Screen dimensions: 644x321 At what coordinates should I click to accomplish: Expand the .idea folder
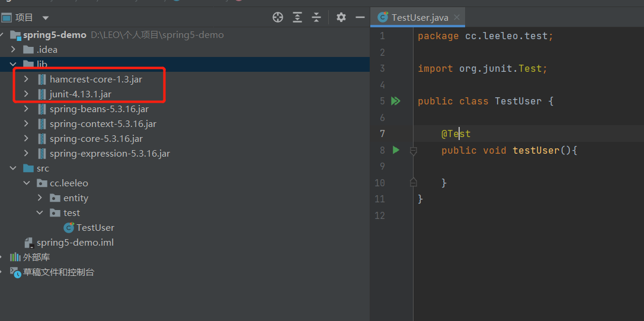(14, 50)
